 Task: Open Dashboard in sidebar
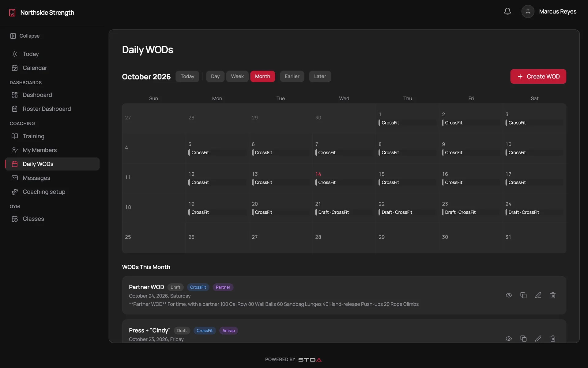(x=52, y=95)
